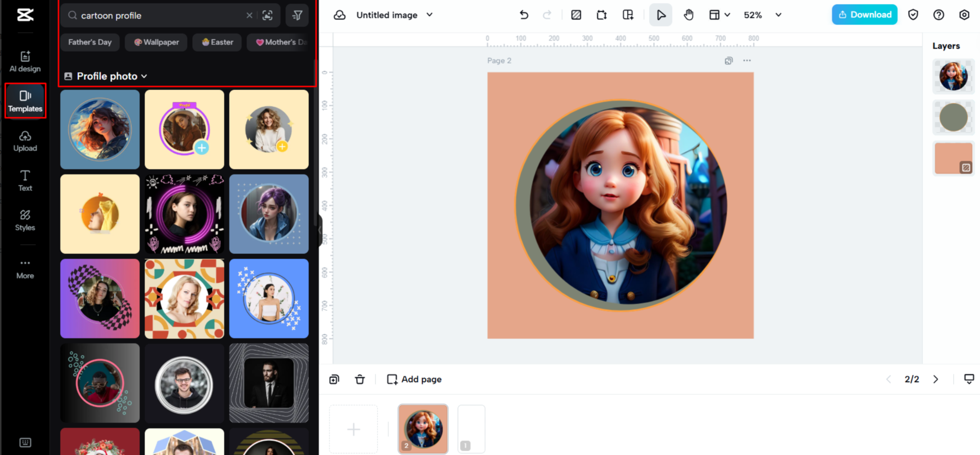This screenshot has height=455, width=980.
Task: Open the layout view dropdown
Action: 719,15
